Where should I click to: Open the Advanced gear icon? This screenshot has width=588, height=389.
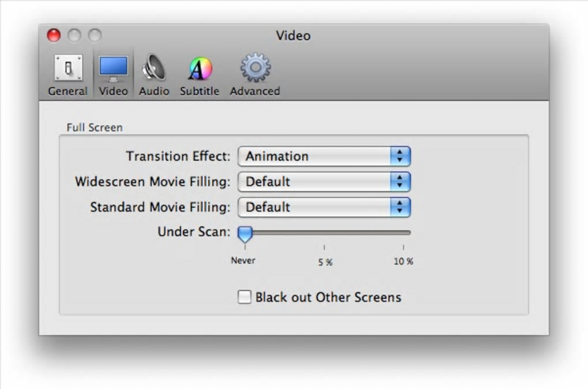coord(255,68)
